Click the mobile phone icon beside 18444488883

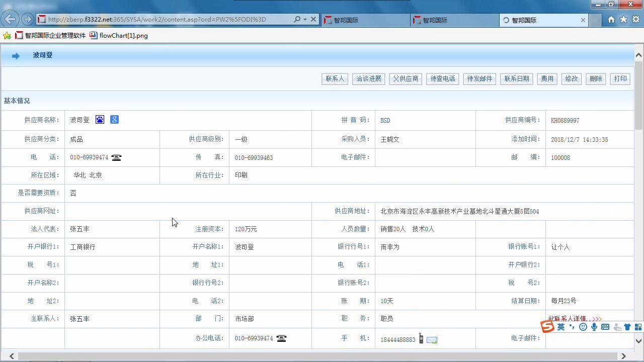[421, 339]
